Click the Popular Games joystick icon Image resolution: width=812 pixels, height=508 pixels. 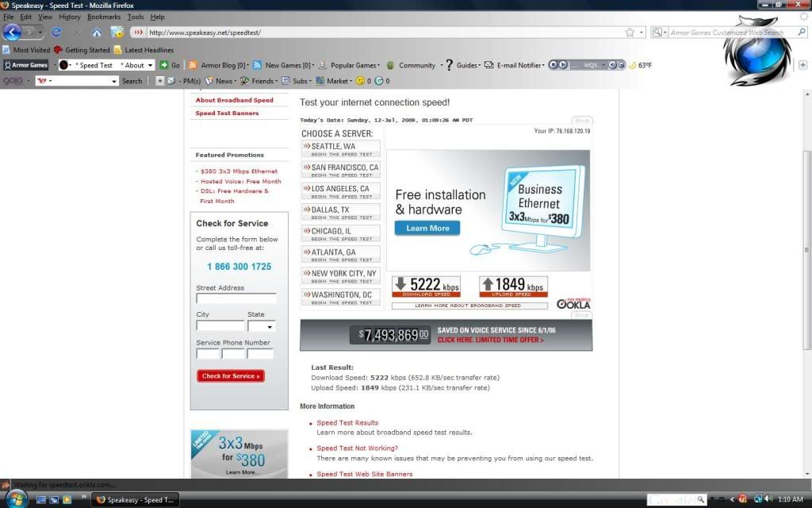[323, 65]
